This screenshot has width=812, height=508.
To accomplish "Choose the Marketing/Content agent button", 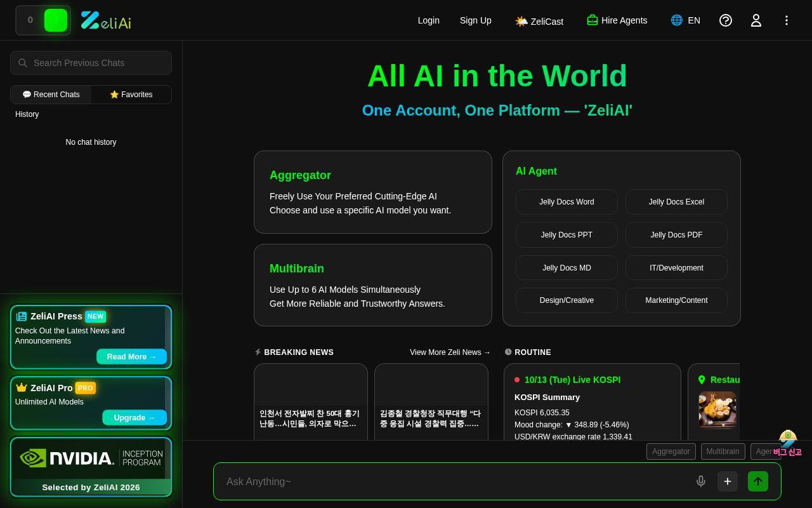I will coord(676,300).
